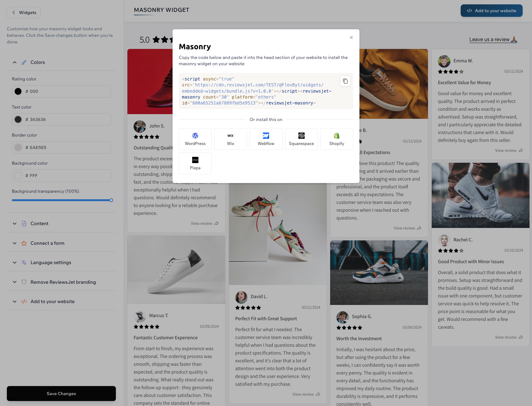Click the Shopify bag icon

[x=337, y=136]
